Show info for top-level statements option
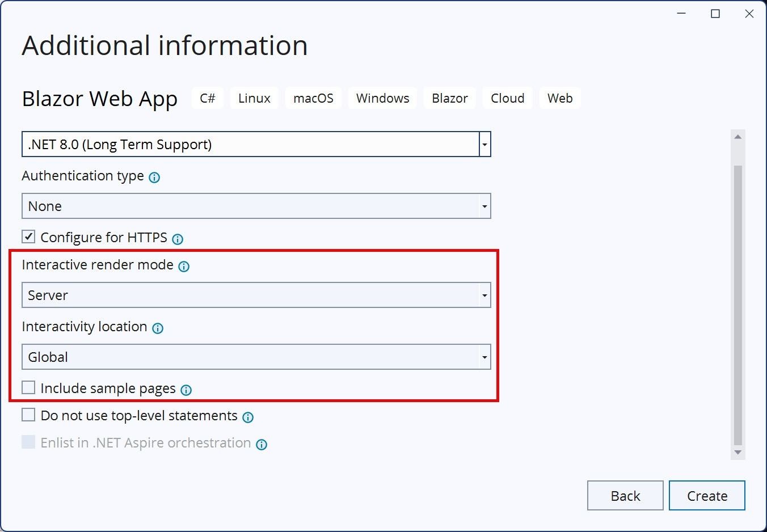 [248, 417]
